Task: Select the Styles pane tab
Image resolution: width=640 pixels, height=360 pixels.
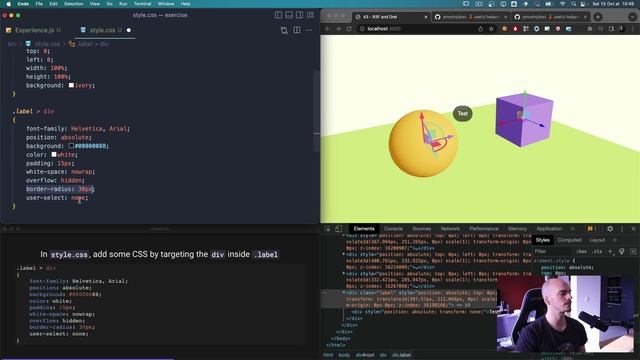Action: click(x=542, y=240)
